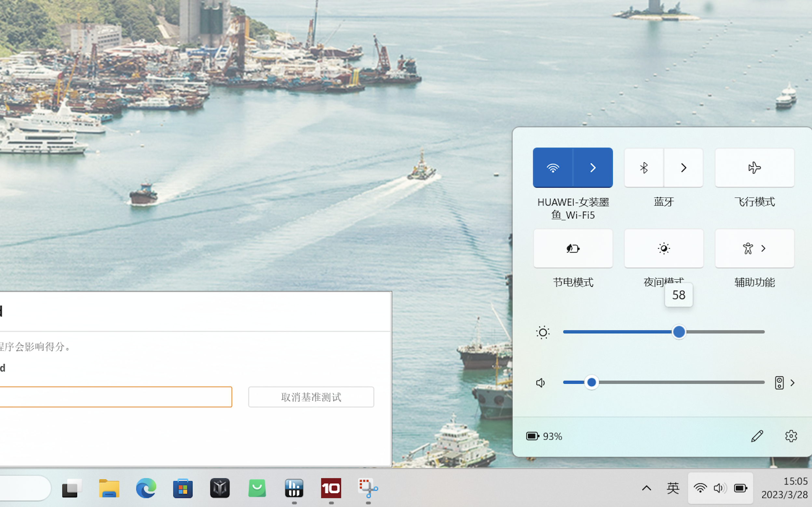Open the quick settings gear icon
The image size is (812, 507).
[x=791, y=436]
